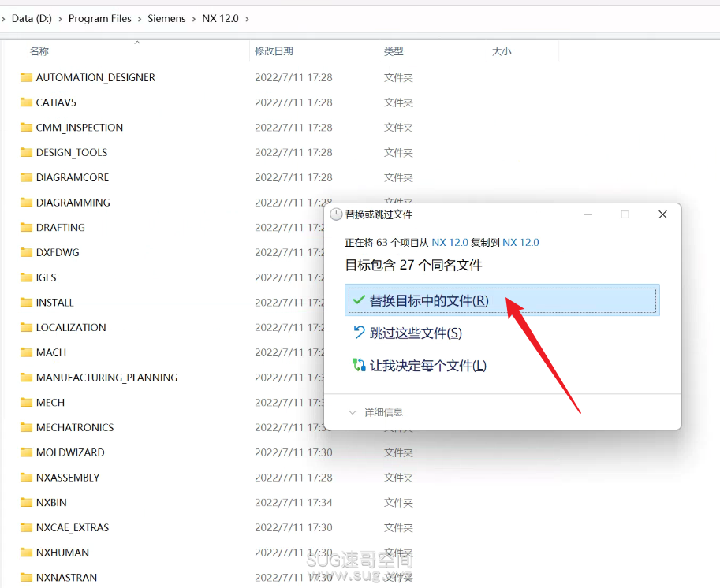
Task: Click the modified date in the NXCAE_EXTRAS row
Action: pyautogui.click(x=293, y=527)
